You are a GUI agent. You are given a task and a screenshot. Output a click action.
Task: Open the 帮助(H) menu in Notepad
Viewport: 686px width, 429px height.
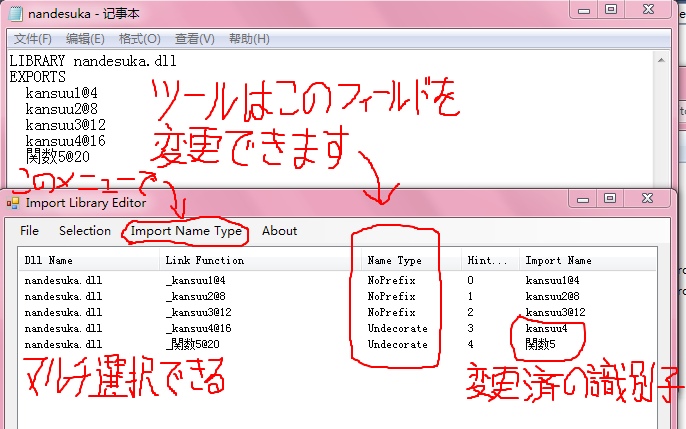[249, 39]
